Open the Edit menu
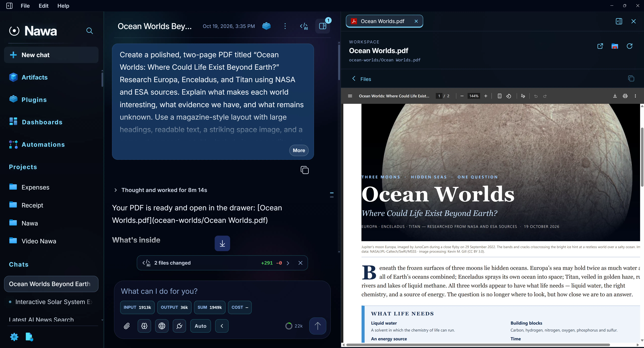This screenshot has width=644, height=348. pos(44,6)
